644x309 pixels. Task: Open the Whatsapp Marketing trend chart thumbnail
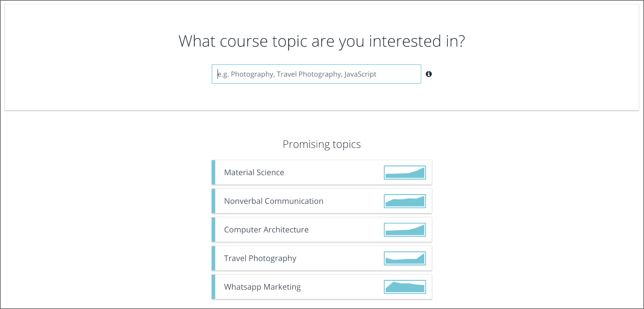[x=405, y=287]
